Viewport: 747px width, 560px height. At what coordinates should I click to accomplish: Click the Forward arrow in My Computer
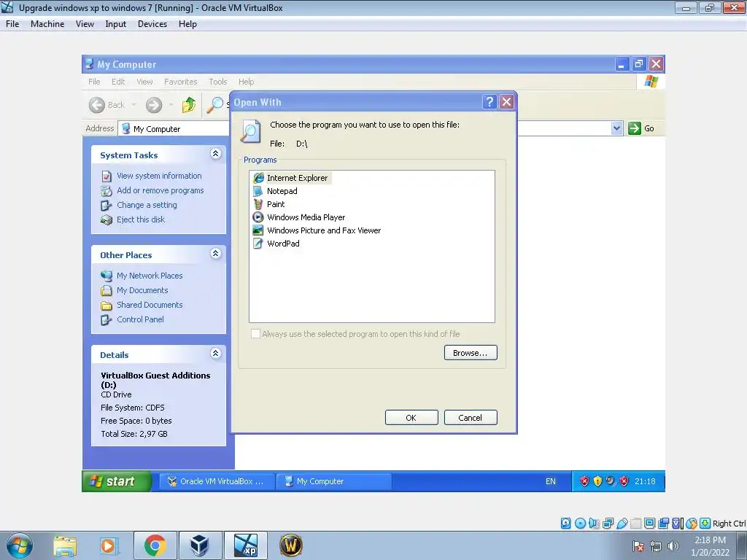pos(154,105)
